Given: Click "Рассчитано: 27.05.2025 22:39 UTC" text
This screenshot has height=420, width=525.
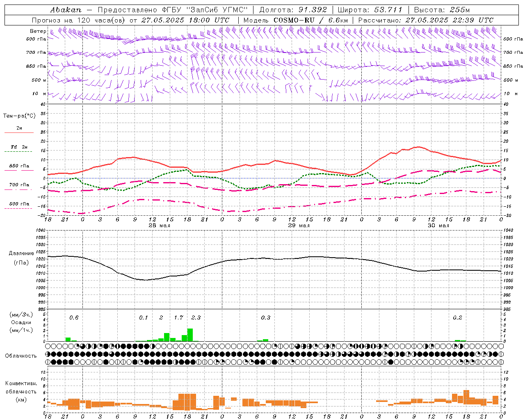Looking at the screenshot, I should click(426, 20).
